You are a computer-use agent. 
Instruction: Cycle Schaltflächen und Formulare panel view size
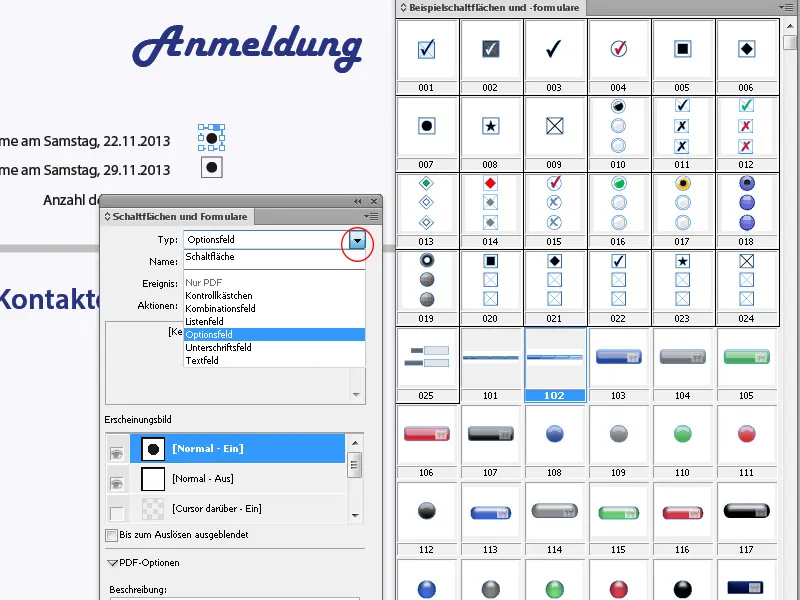pyautogui.click(x=107, y=217)
